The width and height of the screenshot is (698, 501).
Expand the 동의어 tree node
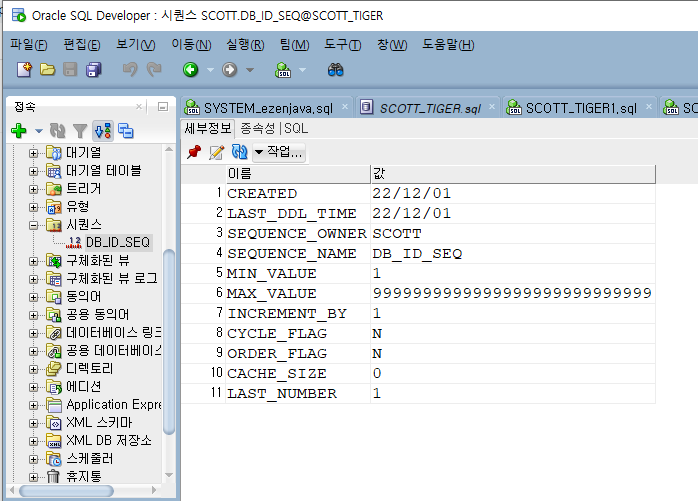point(33,297)
